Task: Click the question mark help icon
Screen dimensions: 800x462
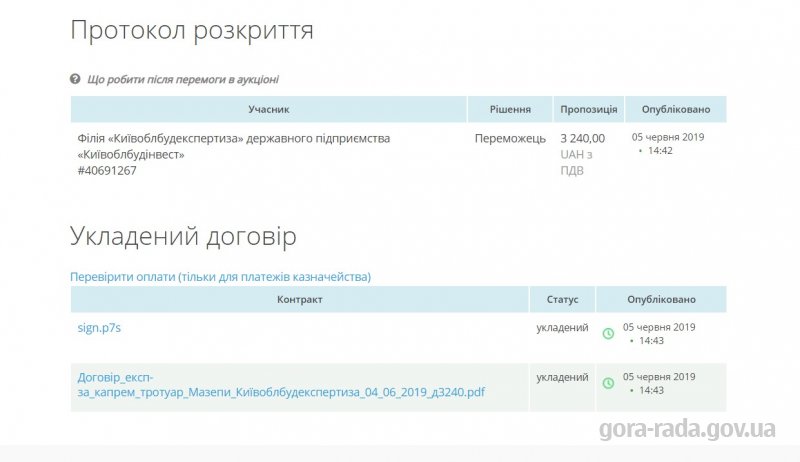Action: 75,79
